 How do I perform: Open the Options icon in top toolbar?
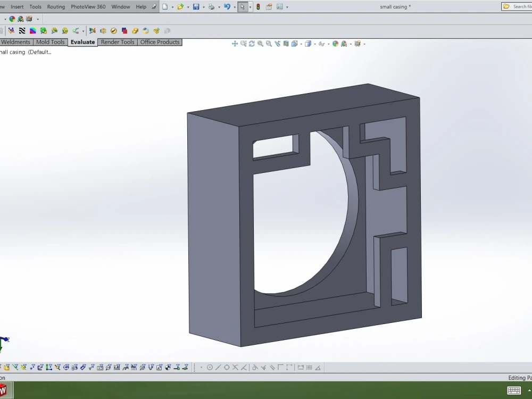[x=280, y=7]
